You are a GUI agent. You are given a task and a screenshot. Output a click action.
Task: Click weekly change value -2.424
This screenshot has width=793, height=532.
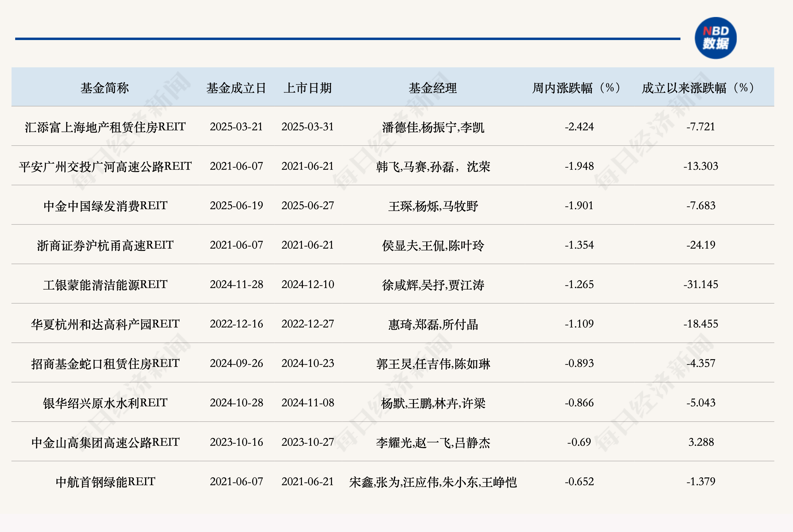click(579, 126)
